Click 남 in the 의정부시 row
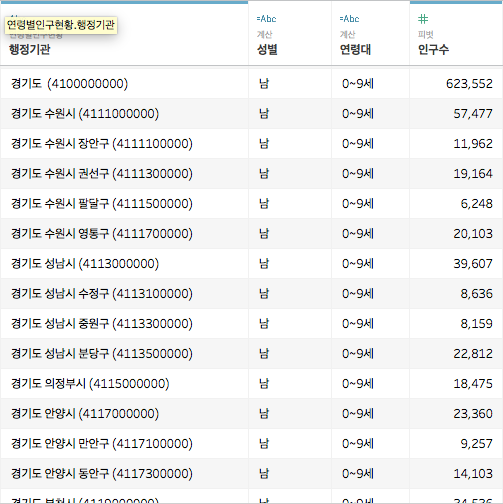The height and width of the screenshot is (504, 503). coord(264,384)
